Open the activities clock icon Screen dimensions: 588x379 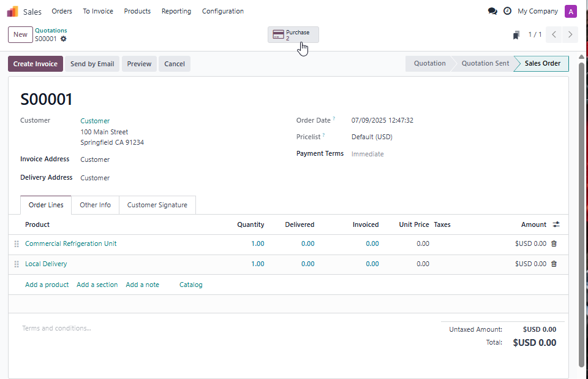click(x=507, y=11)
